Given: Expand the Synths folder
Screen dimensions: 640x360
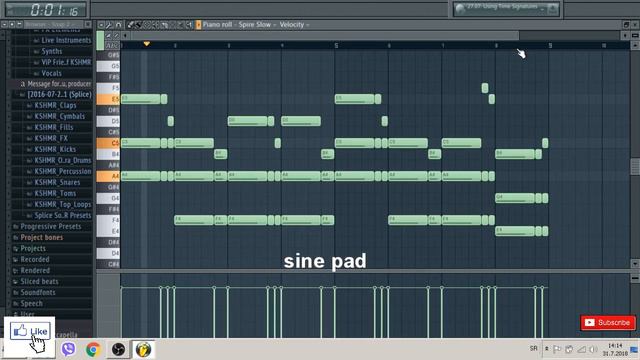Looking at the screenshot, I should coord(51,51).
